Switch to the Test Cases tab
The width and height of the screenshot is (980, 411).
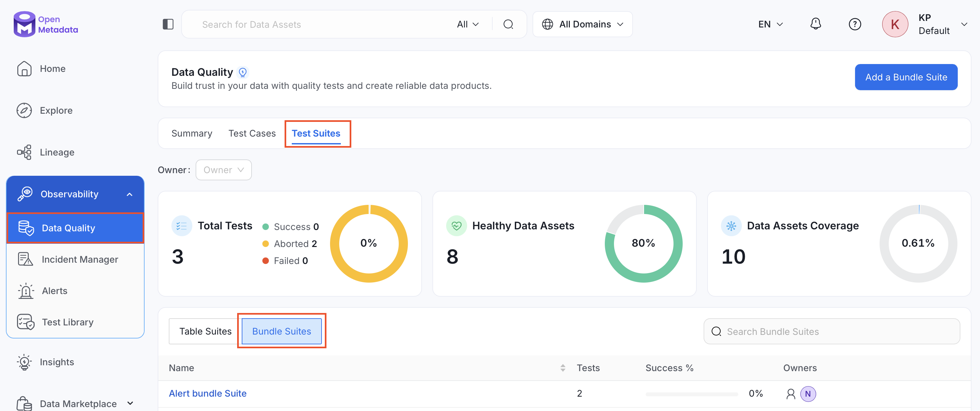(x=252, y=133)
